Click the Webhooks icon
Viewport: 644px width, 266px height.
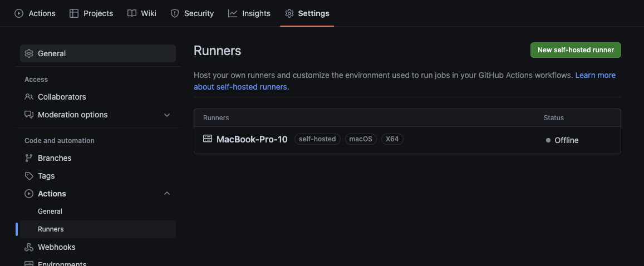click(x=29, y=247)
